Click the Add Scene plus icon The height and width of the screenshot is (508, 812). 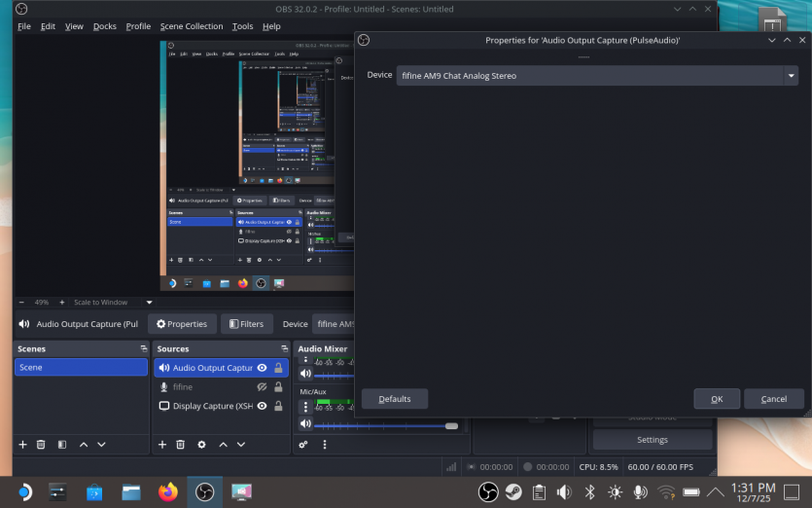[x=22, y=445]
